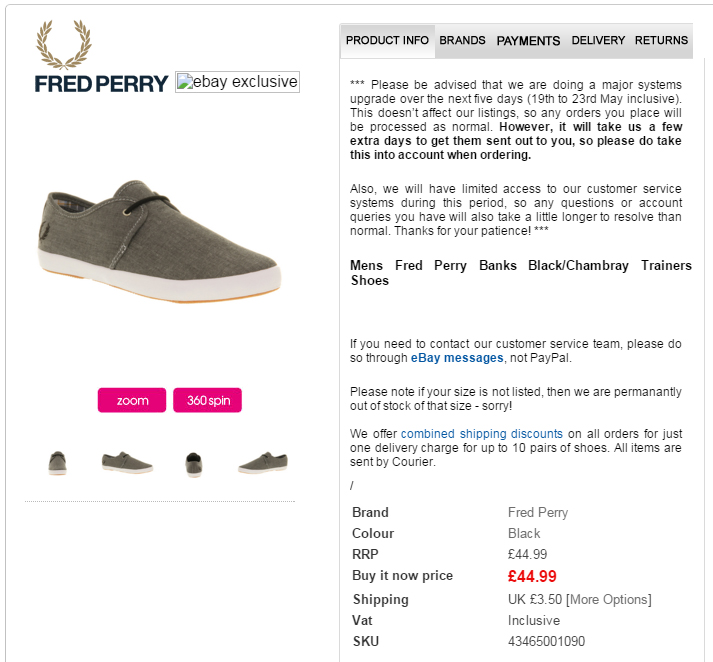Launch the 360 spin viewer
Image resolution: width=713 pixels, height=662 pixels.
207,400
